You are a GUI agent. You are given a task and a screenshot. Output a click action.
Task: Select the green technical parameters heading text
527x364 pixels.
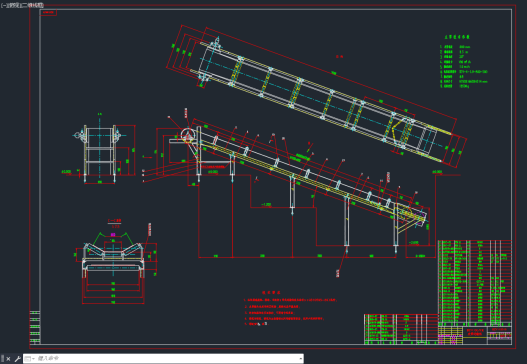point(457,37)
